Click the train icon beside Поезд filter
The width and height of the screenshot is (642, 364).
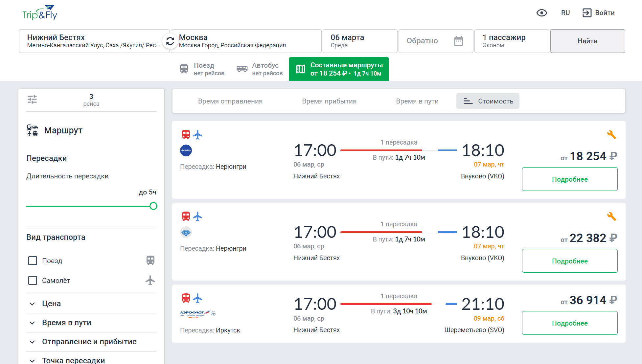150,261
